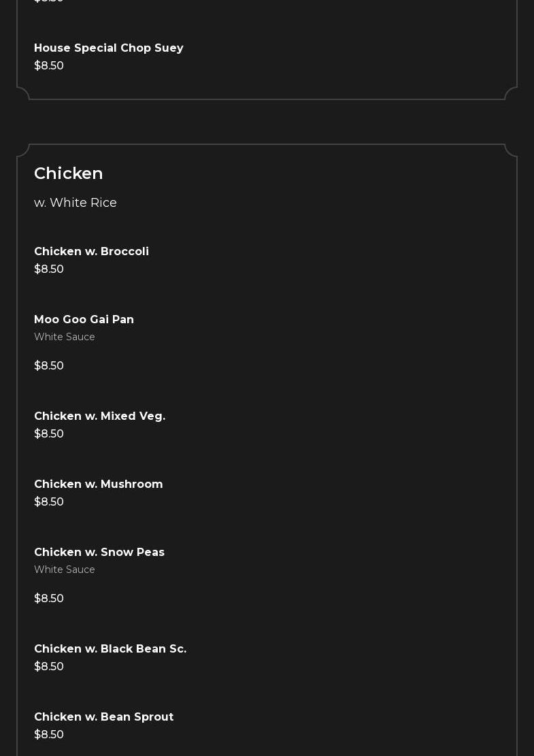Viewport: 534px width, 756px height.
Task: Select the Chicken w. Snow Peas item
Action: point(99,553)
